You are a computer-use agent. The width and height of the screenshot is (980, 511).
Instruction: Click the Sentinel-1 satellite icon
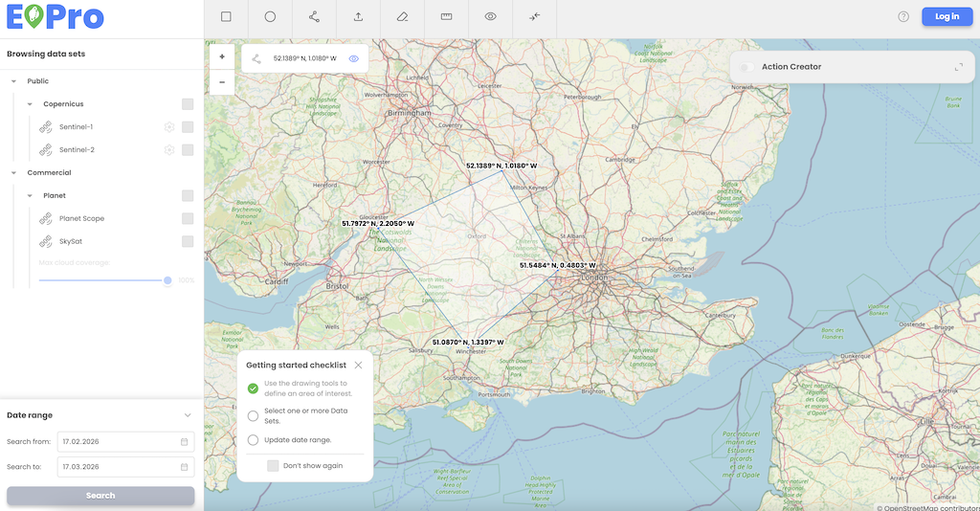tap(46, 127)
